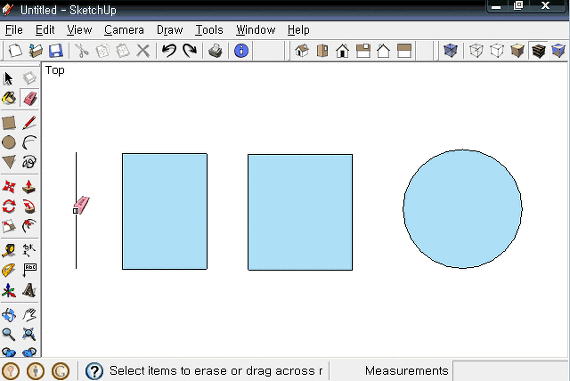The width and height of the screenshot is (570, 381).
Task: Enable Wireframe face style
Action: click(476, 51)
